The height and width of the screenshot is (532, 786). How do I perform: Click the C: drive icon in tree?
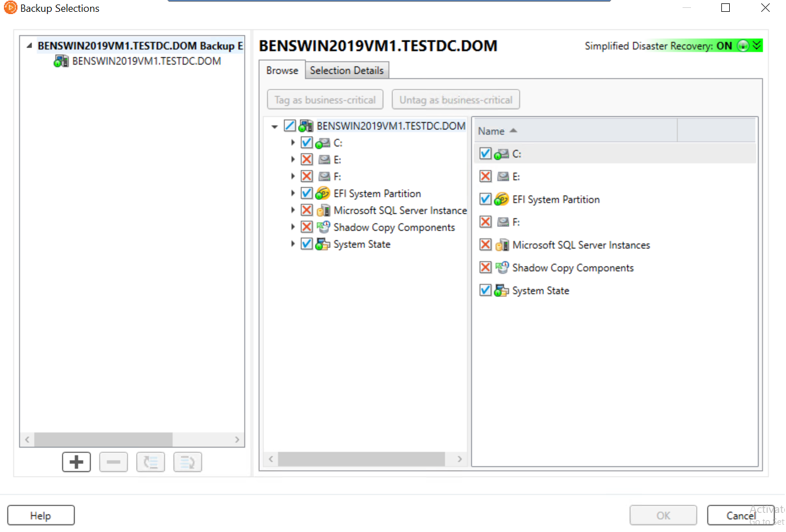pyautogui.click(x=323, y=143)
